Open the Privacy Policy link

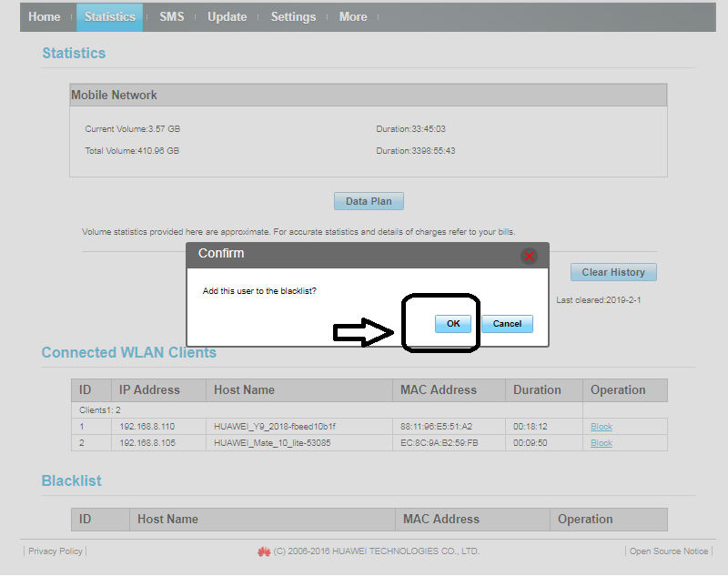pyautogui.click(x=55, y=551)
